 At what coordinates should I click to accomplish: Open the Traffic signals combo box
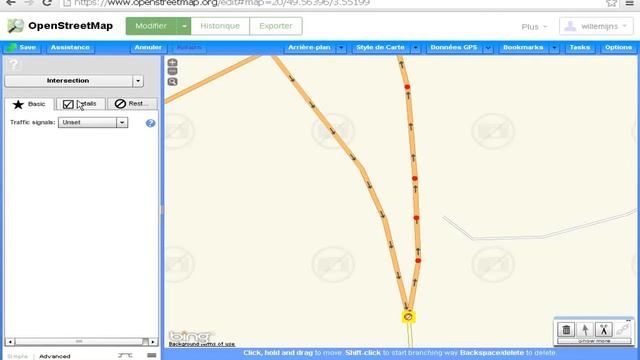(93, 122)
